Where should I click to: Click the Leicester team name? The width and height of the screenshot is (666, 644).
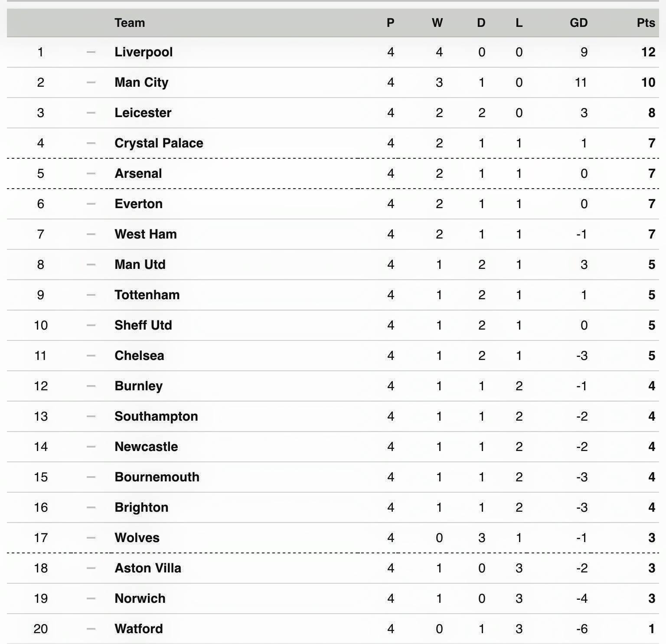pos(143,113)
